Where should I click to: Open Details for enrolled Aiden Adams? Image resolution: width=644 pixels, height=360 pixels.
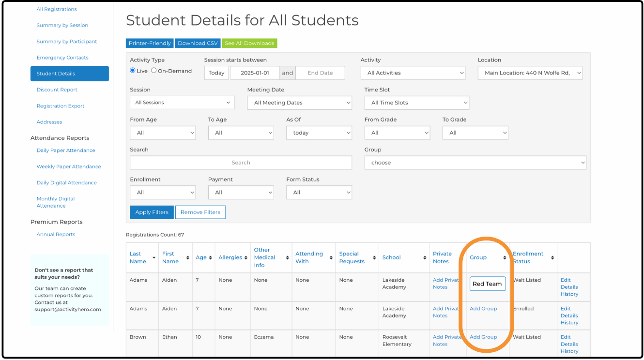tap(569, 315)
